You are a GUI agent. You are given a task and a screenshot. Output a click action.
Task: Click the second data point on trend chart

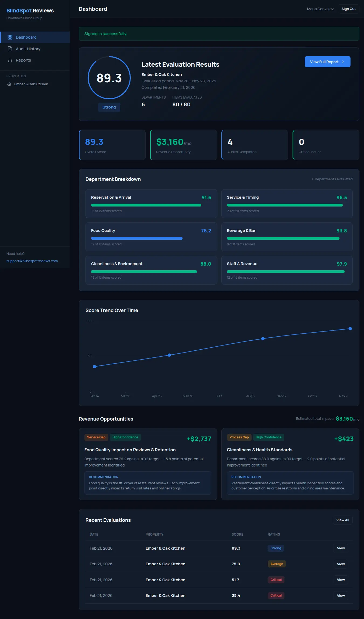[x=169, y=355]
